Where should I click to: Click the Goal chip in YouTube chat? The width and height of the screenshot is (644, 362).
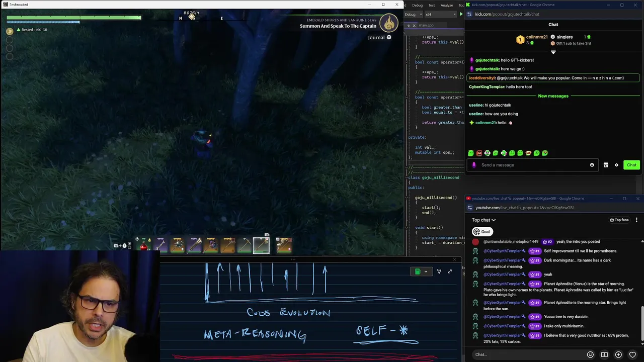point(481,232)
